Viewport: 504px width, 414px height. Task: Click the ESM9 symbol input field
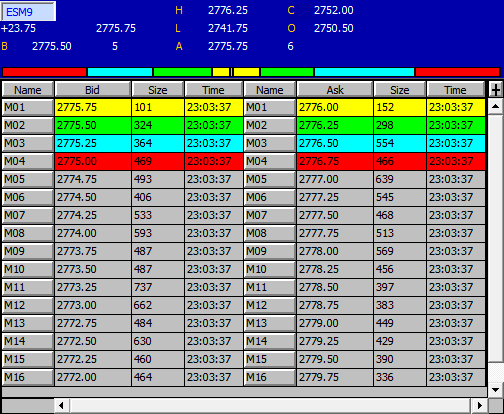coord(28,12)
